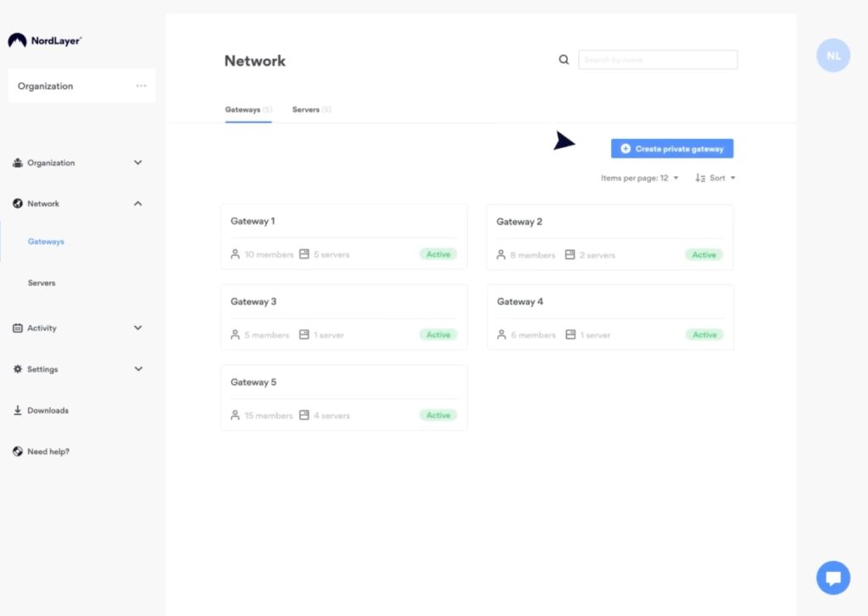This screenshot has height=616, width=868.
Task: Click Active badge on Gateway 4
Action: pyautogui.click(x=704, y=335)
